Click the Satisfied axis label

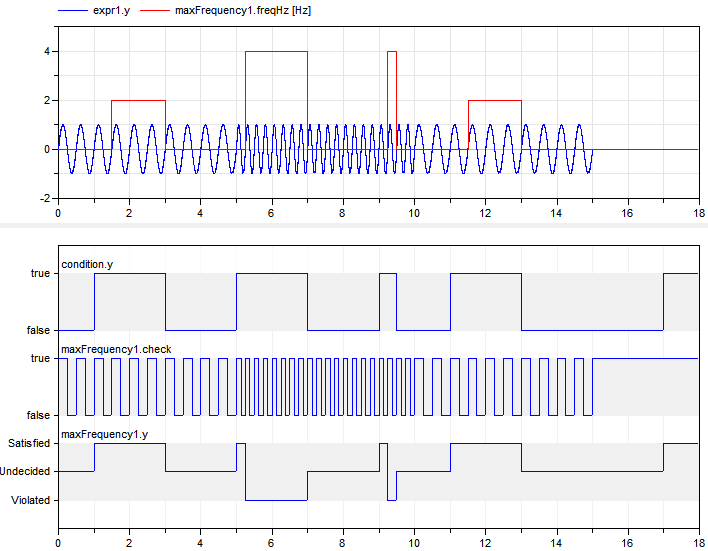click(28, 443)
